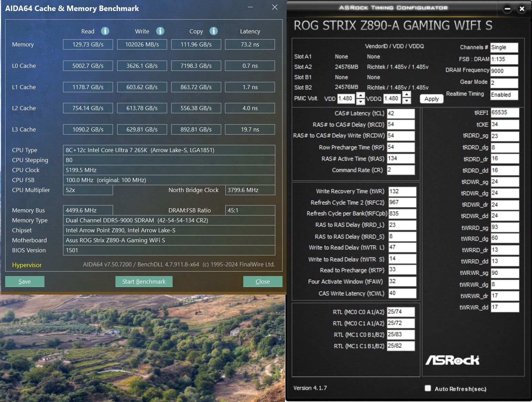This screenshot has width=532, height=402.
Task: Click the Write info icon in AIDA64
Action: 160,31
